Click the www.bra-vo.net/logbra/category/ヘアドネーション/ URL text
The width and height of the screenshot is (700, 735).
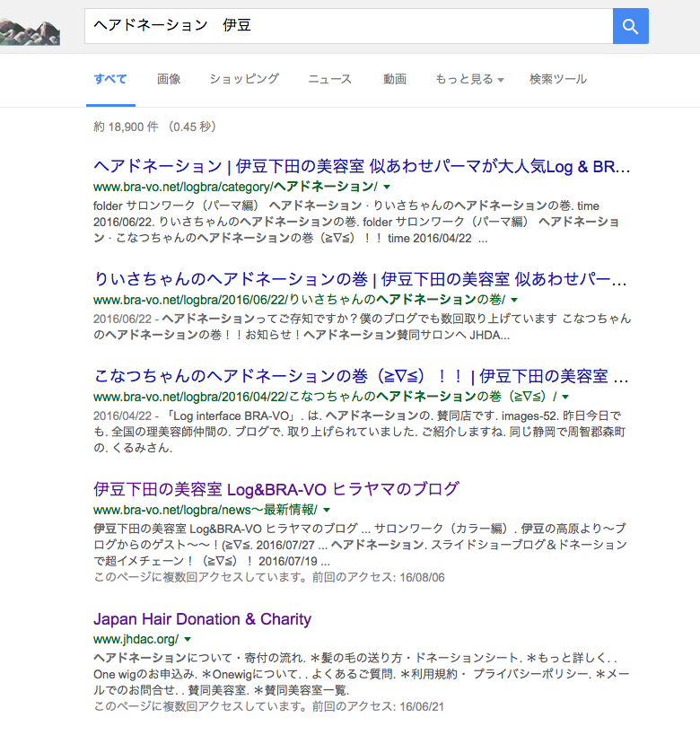pos(235,187)
